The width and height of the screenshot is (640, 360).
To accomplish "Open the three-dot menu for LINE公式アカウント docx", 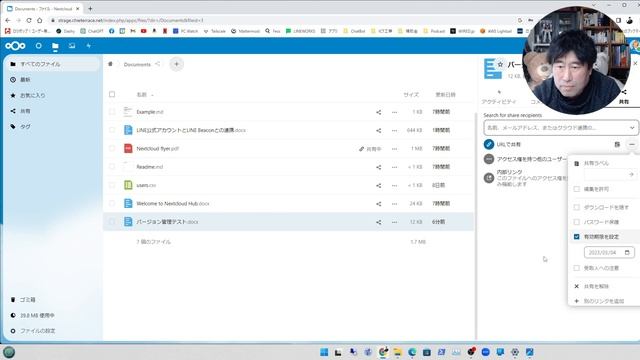I will [x=394, y=130].
